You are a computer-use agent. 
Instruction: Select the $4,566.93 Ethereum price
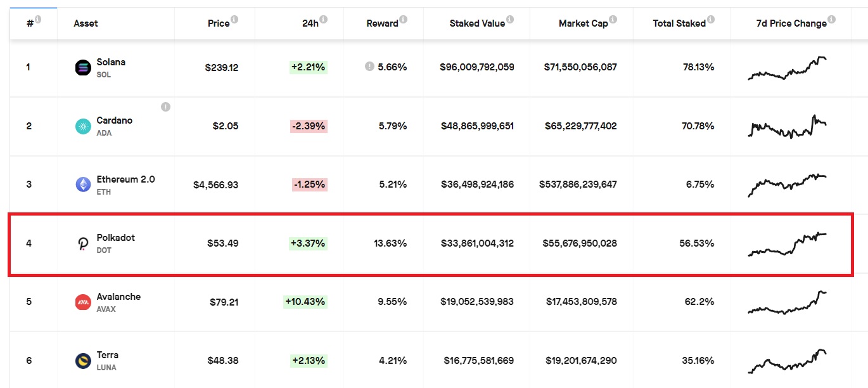click(x=216, y=184)
